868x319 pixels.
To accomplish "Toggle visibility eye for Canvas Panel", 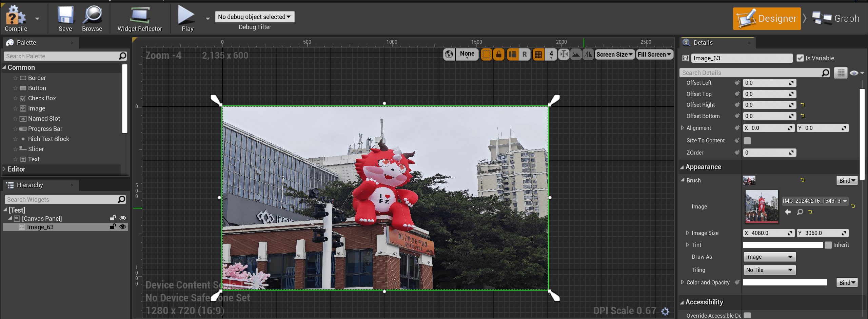I will tap(123, 218).
